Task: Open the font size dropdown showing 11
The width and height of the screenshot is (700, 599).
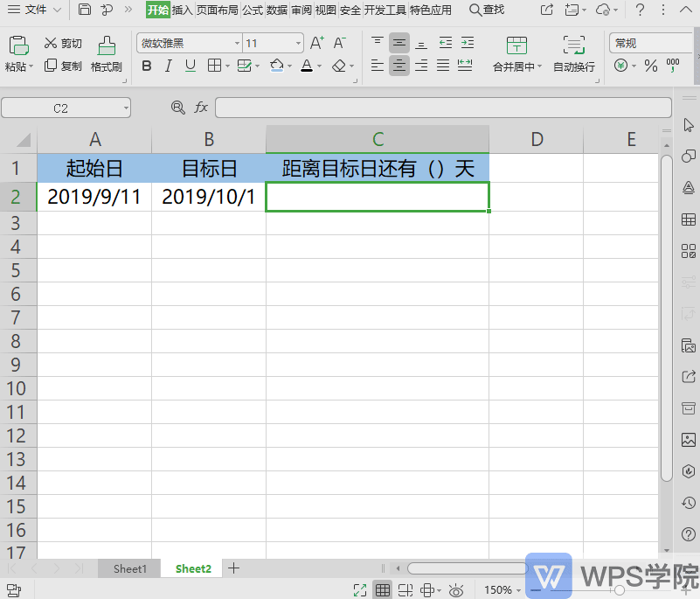Action: [x=298, y=44]
